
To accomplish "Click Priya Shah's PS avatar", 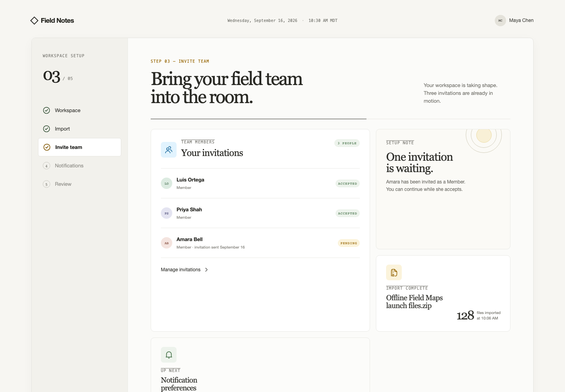I will (166, 213).
